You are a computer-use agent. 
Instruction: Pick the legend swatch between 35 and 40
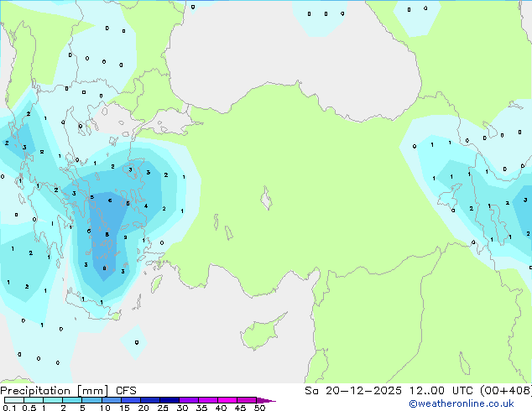click(207, 400)
